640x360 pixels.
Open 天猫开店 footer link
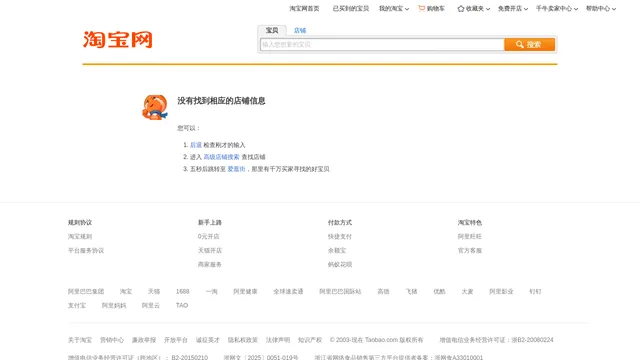[210, 250]
